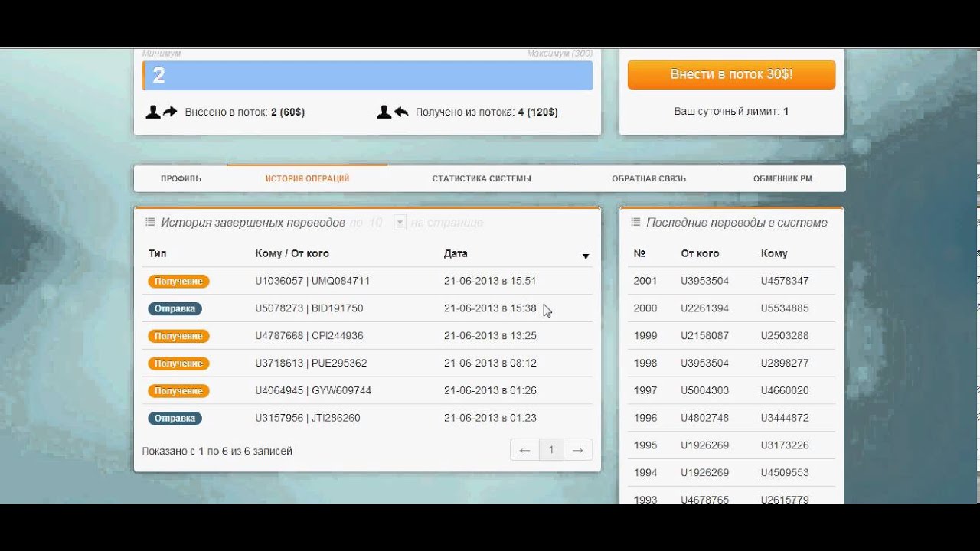Click Показано с 1 по 6 из 6 записей text
Image resolution: width=980 pixels, height=551 pixels.
217,452
